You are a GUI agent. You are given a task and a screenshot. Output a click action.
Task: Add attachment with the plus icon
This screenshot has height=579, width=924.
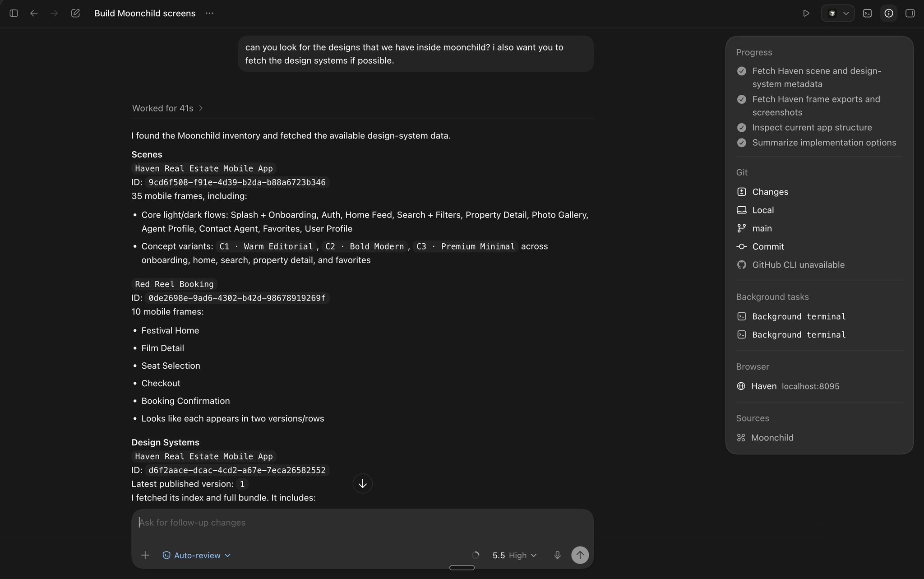(x=145, y=555)
